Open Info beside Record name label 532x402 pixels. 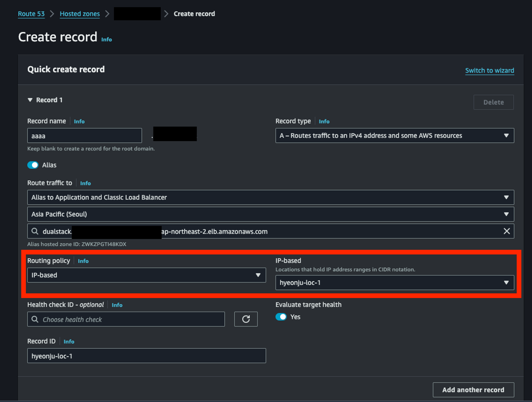click(x=79, y=121)
